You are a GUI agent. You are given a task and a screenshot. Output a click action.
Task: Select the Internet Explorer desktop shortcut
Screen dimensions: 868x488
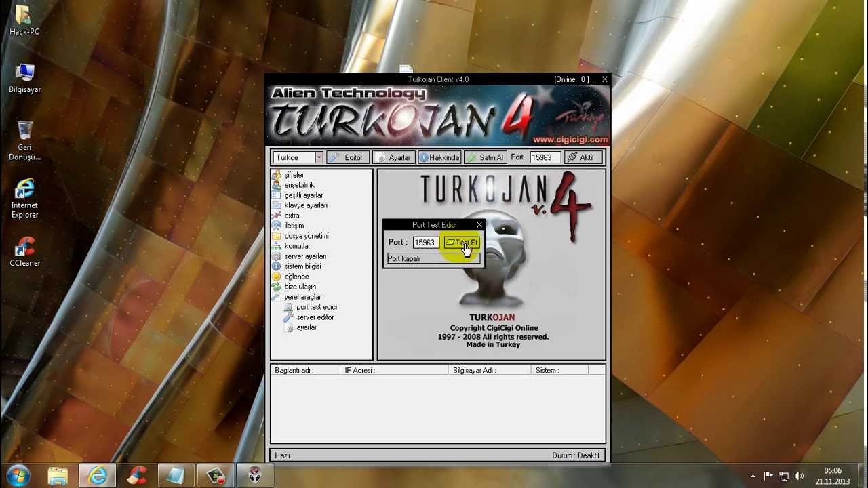(x=24, y=198)
